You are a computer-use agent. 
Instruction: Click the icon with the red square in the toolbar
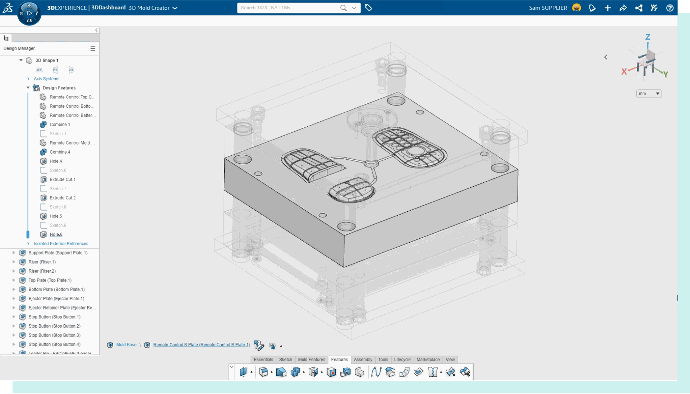coord(331,372)
